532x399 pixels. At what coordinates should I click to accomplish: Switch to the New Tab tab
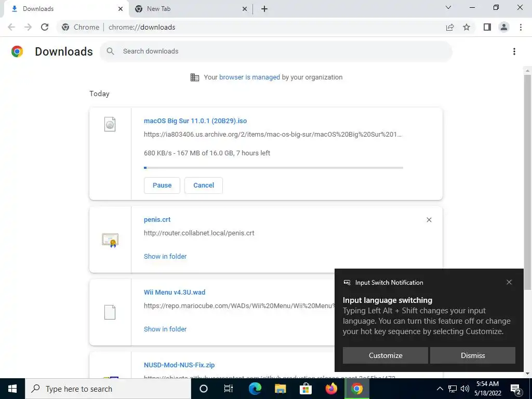pos(191,9)
